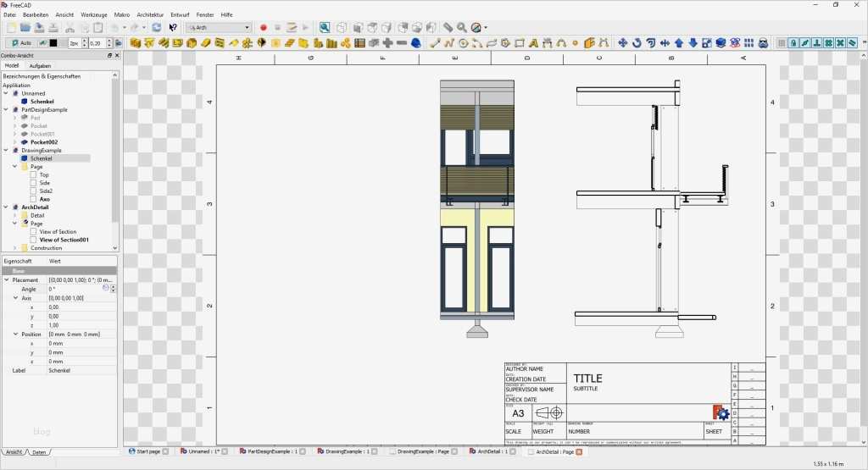
Task: Click the 0,20 font size field
Action: (x=97, y=43)
